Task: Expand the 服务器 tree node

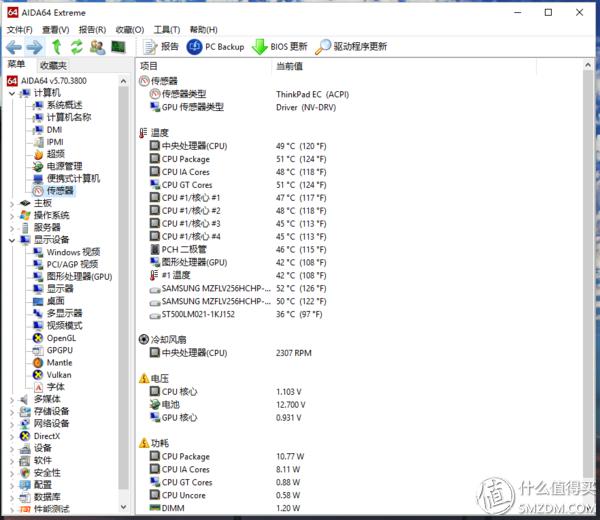Action: (12, 228)
